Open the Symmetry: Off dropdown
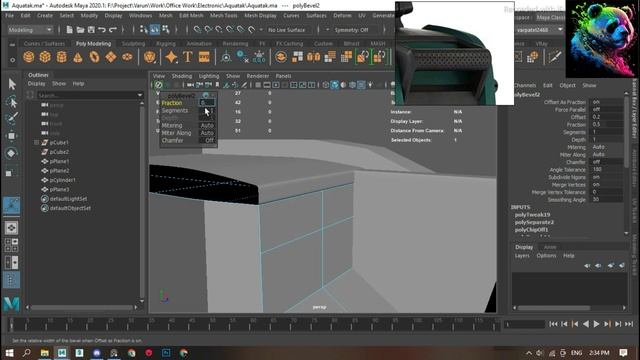Image resolution: width=640 pixels, height=360 pixels. point(355,30)
